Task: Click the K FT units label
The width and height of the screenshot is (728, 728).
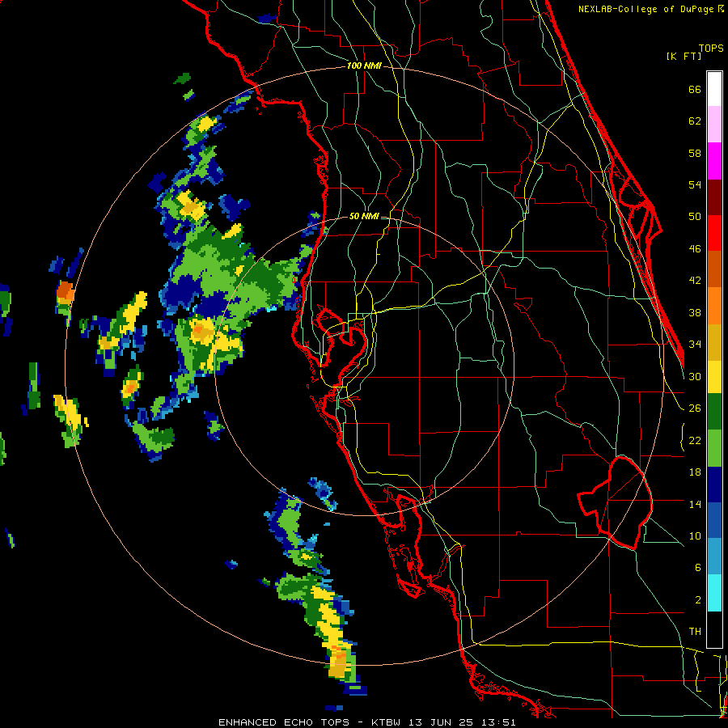Action: (684, 56)
